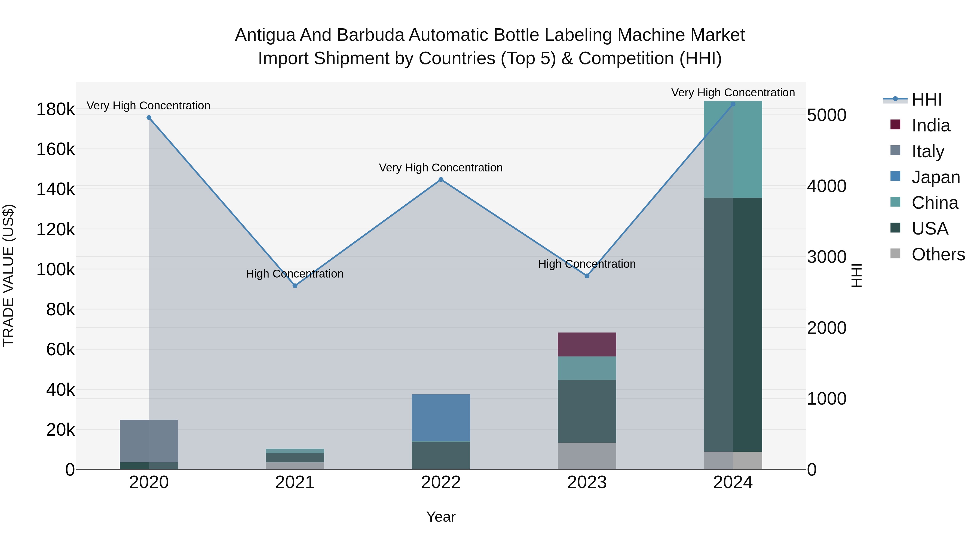The height and width of the screenshot is (551, 980).
Task: Click the 2023 HHI data point
Action: [587, 276]
